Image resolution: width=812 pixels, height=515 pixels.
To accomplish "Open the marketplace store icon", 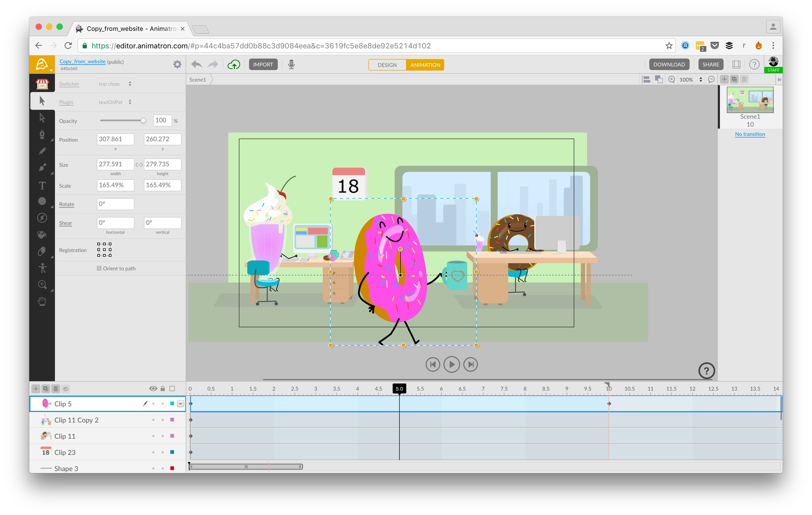I will [x=42, y=84].
